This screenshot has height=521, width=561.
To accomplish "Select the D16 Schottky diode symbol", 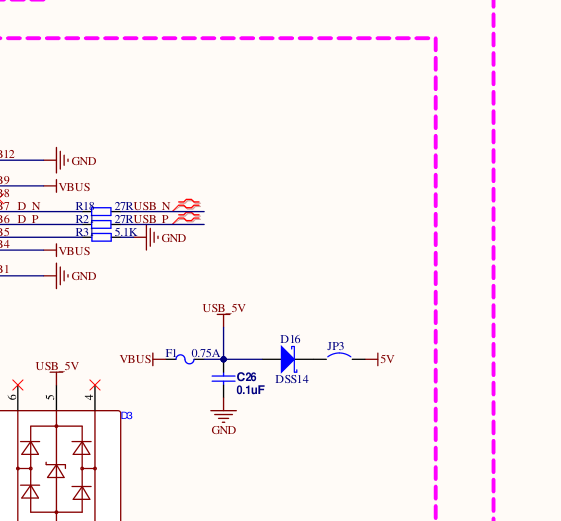I will coord(288,359).
